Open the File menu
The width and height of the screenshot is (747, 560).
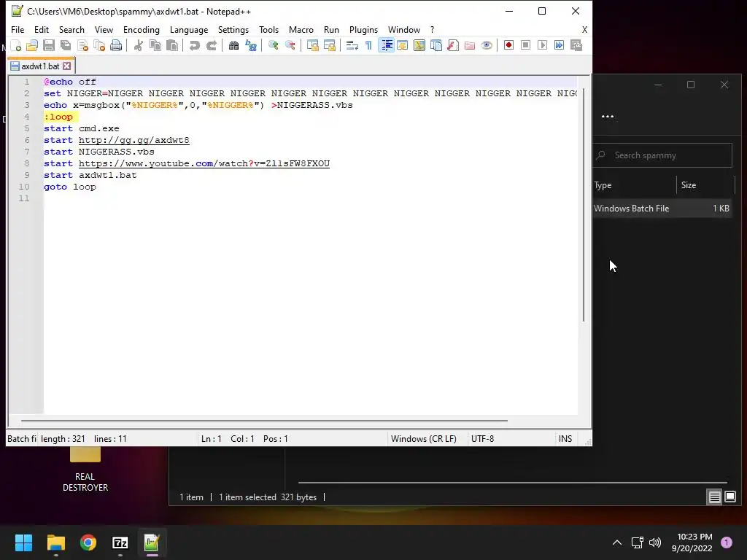pos(18,29)
